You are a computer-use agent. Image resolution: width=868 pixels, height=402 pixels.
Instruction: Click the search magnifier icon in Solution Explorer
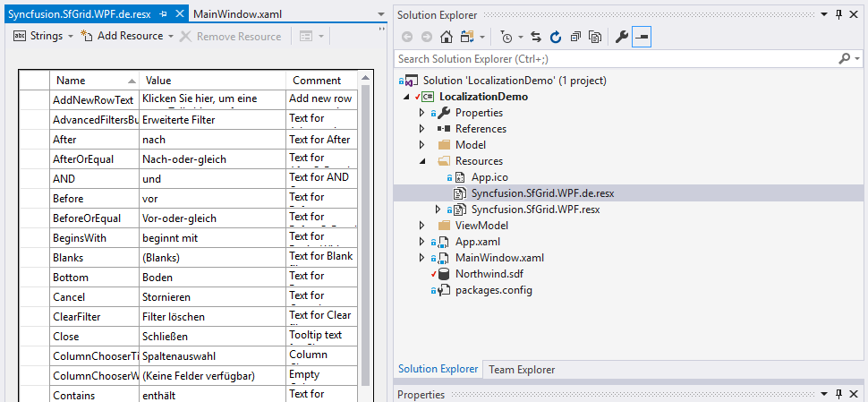(845, 58)
